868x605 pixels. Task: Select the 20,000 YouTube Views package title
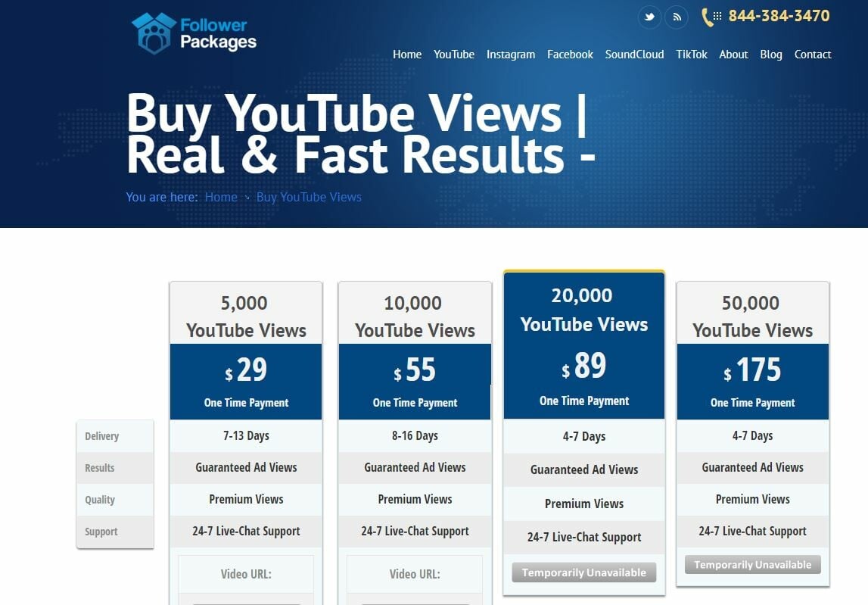(584, 309)
